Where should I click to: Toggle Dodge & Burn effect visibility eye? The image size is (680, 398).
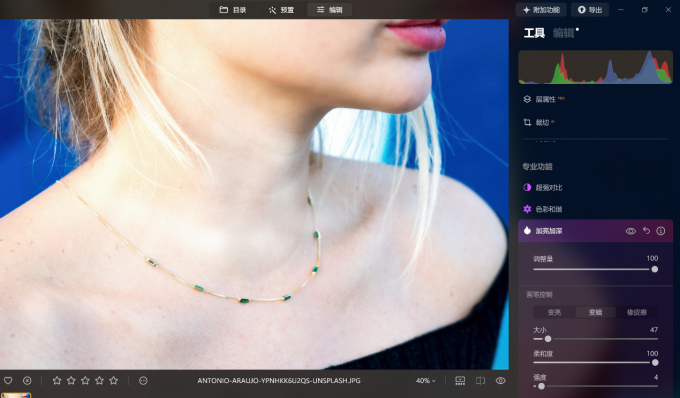tap(631, 231)
